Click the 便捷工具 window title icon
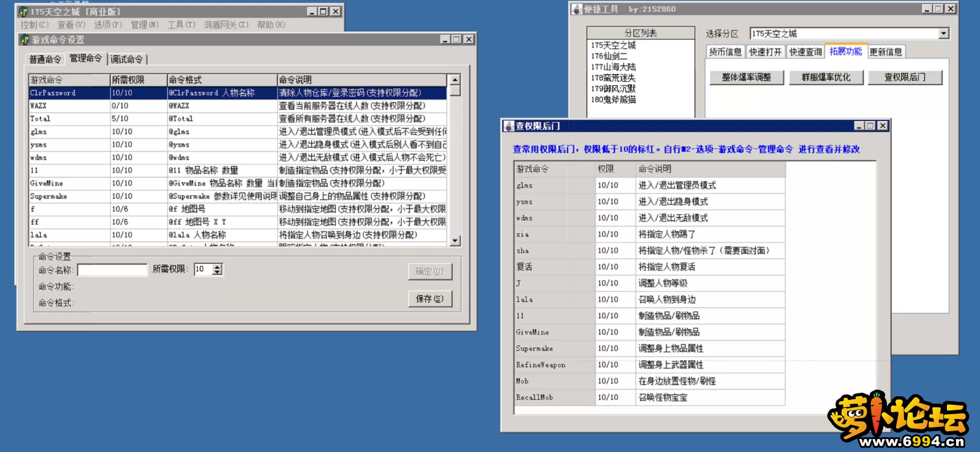 pyautogui.click(x=576, y=9)
